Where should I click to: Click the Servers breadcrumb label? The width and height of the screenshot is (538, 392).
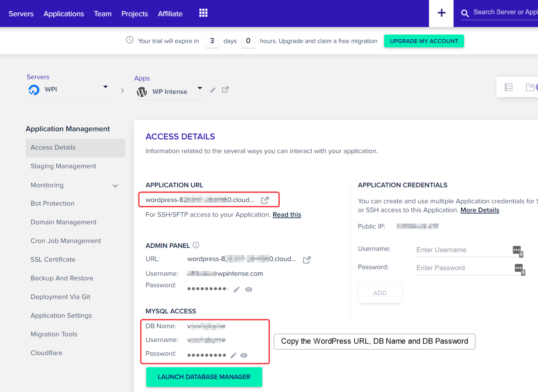[x=38, y=77]
